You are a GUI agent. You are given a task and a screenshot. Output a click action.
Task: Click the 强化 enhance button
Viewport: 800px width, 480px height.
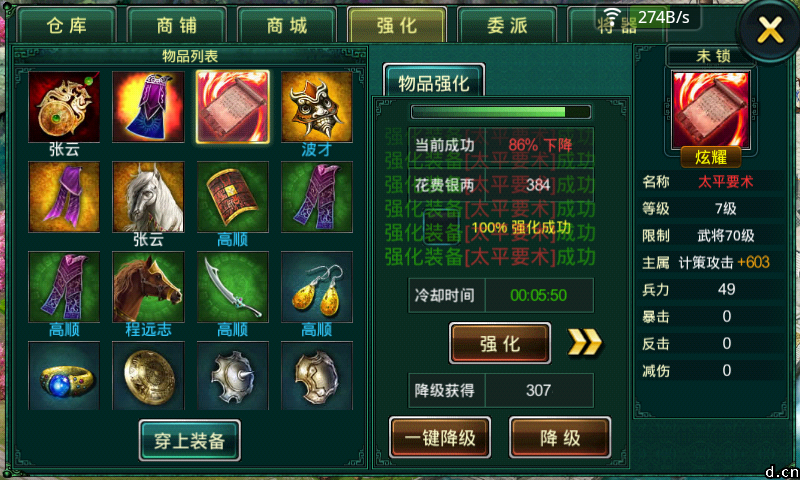(500, 343)
